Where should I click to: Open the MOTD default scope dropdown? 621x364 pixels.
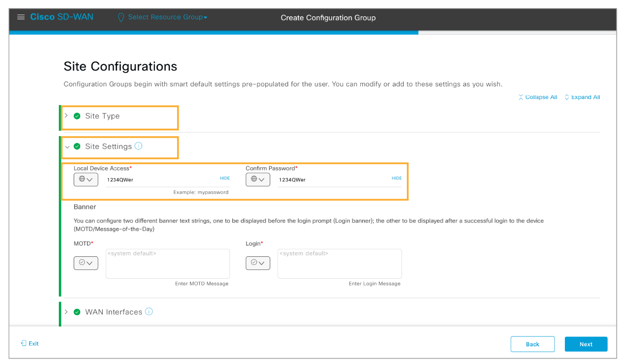pos(86,263)
